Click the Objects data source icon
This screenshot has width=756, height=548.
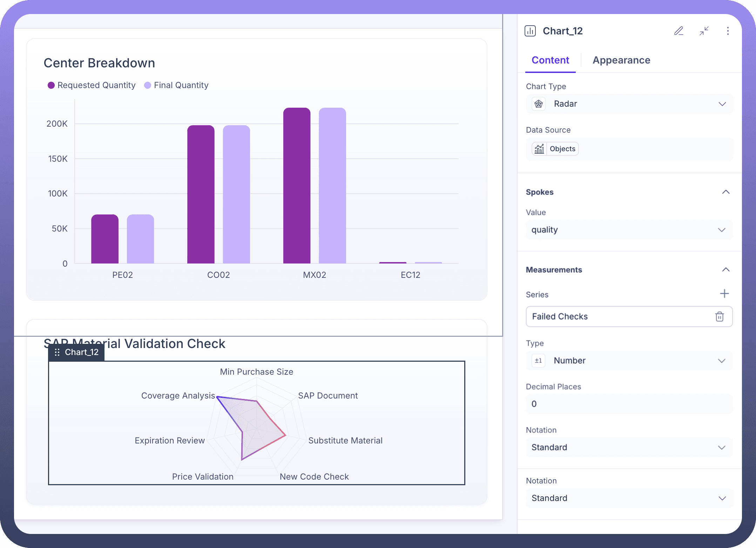(x=539, y=149)
